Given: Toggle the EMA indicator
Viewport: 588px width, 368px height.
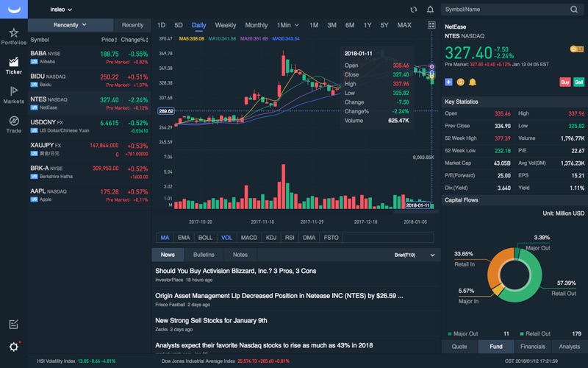Looking at the screenshot, I should (x=183, y=238).
